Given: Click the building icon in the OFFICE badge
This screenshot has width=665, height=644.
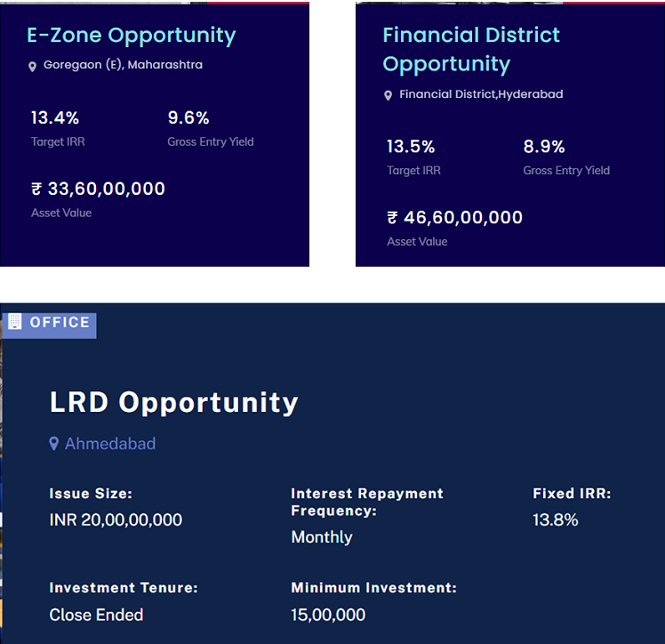Looking at the screenshot, I should click(x=15, y=322).
